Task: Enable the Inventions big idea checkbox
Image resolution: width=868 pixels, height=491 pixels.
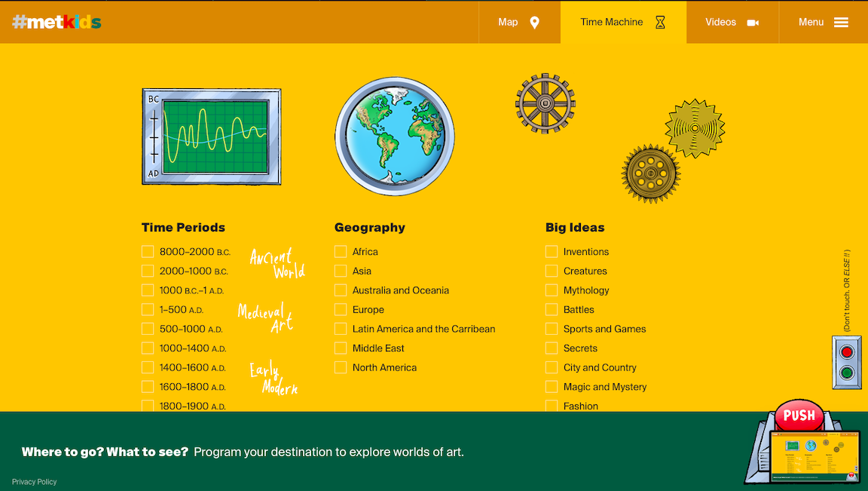Action: tap(552, 252)
